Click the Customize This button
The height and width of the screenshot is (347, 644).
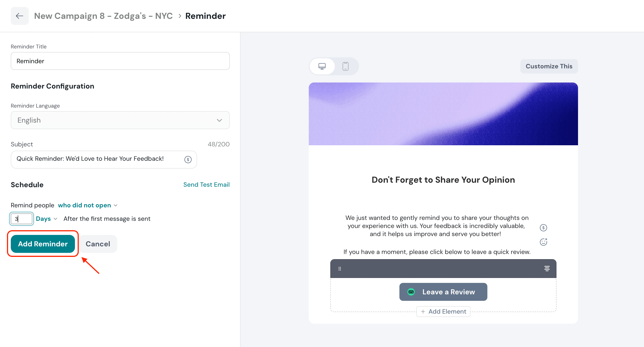coord(549,66)
